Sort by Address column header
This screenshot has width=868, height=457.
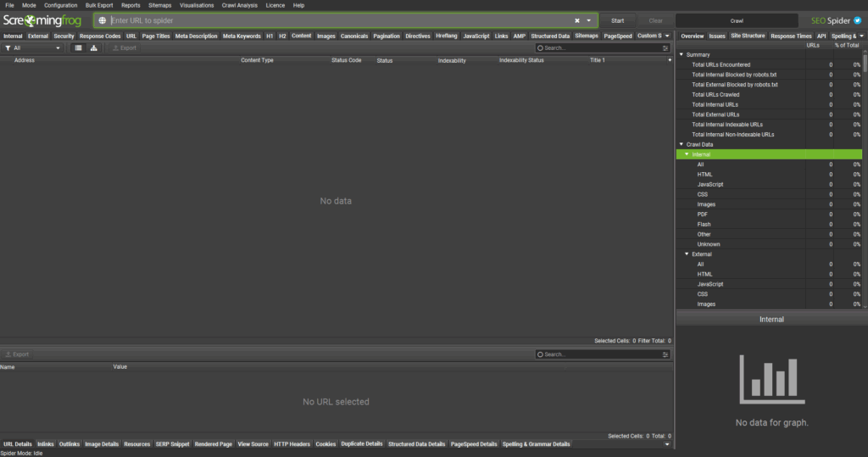tap(25, 60)
